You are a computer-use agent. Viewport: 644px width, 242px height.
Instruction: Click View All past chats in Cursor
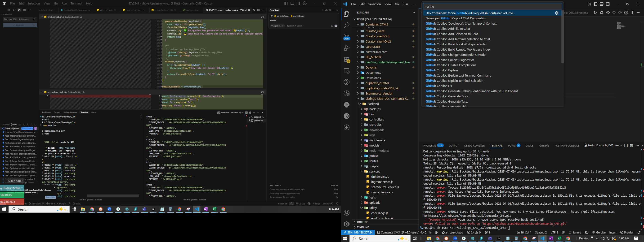tap(334, 186)
